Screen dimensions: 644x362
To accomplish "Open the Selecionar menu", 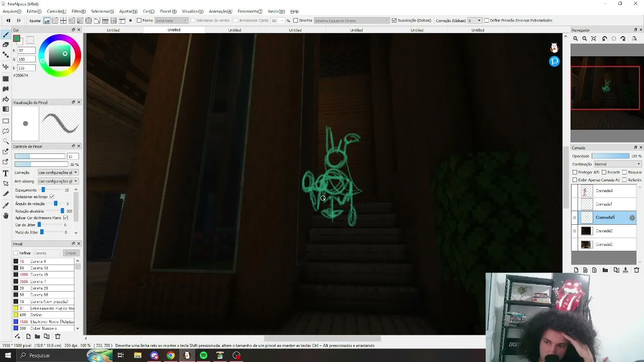I will coord(102,11).
